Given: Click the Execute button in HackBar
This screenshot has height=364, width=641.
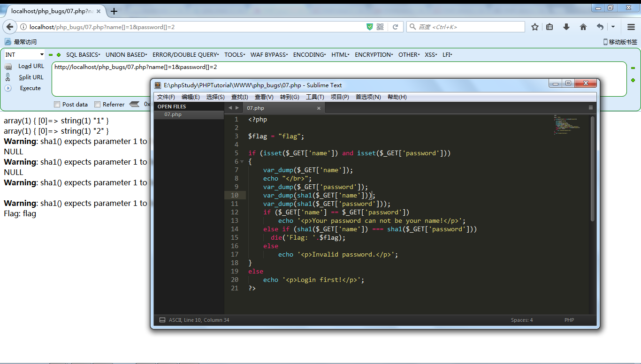Looking at the screenshot, I should [x=30, y=88].
